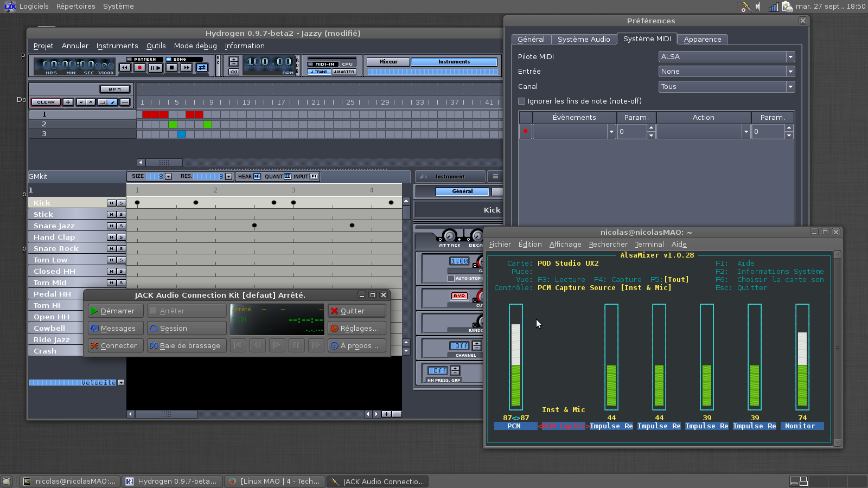Open the Pilote MIDI dropdown showing ALSA
This screenshot has height=488, width=868.
tap(726, 56)
